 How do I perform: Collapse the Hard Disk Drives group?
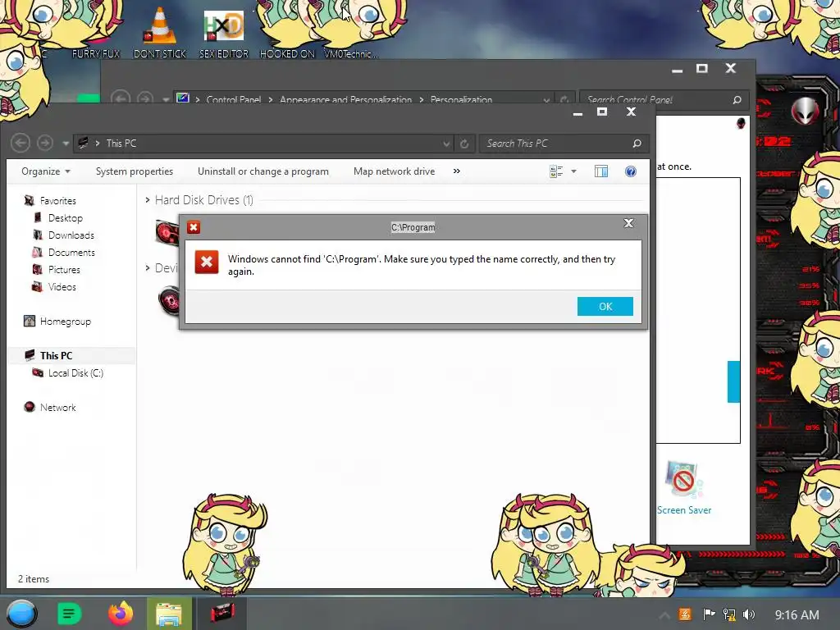(x=148, y=200)
